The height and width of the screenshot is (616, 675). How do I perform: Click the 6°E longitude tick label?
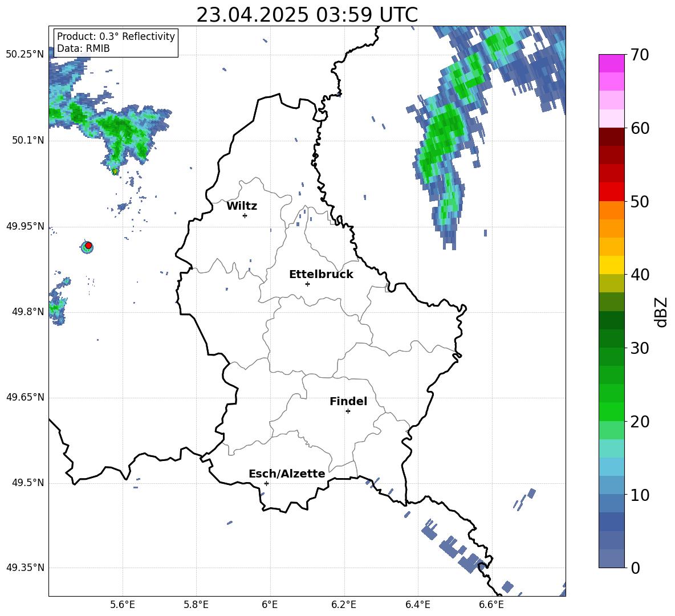270,605
